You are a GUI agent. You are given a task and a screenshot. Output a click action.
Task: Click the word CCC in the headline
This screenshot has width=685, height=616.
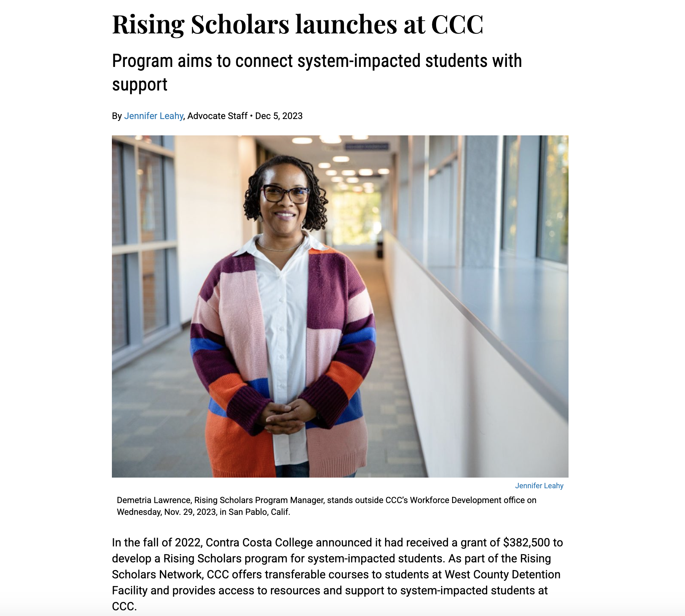pyautogui.click(x=457, y=24)
